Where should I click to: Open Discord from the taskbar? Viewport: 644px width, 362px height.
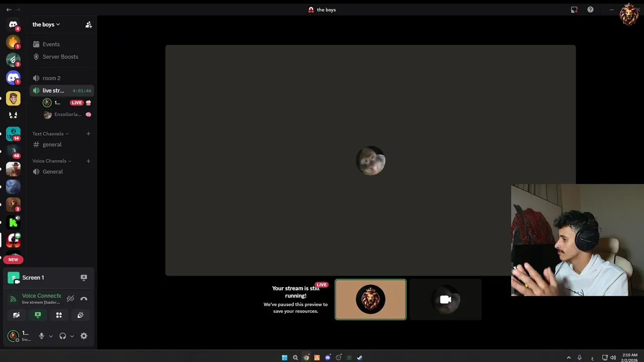tap(328, 357)
